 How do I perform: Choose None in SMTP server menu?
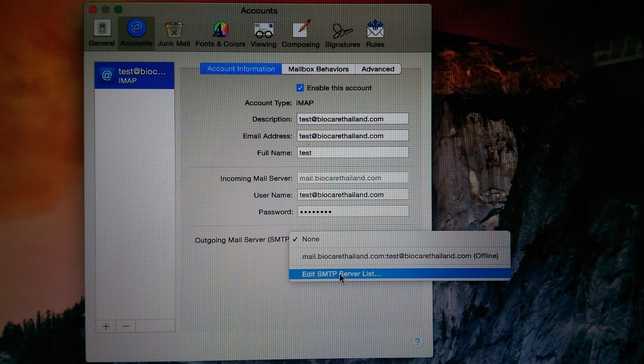(311, 239)
